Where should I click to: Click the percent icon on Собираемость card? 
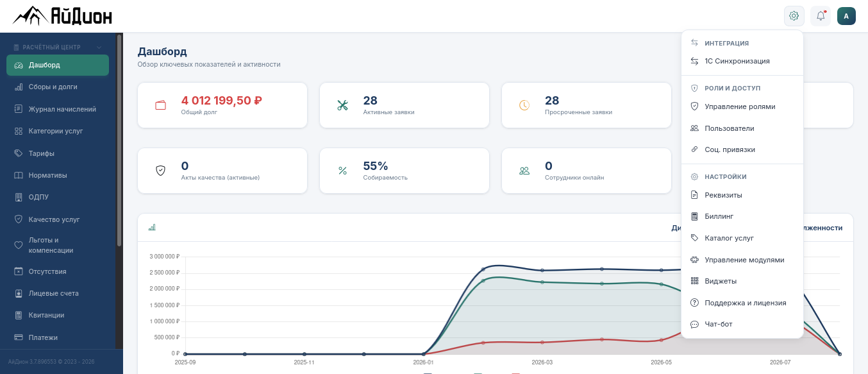[x=342, y=171]
